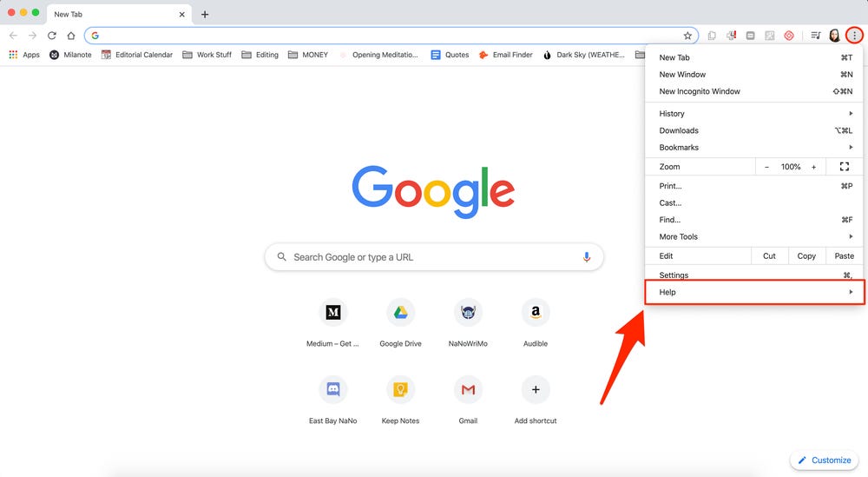Click the voice search microphone icon

pyautogui.click(x=586, y=257)
